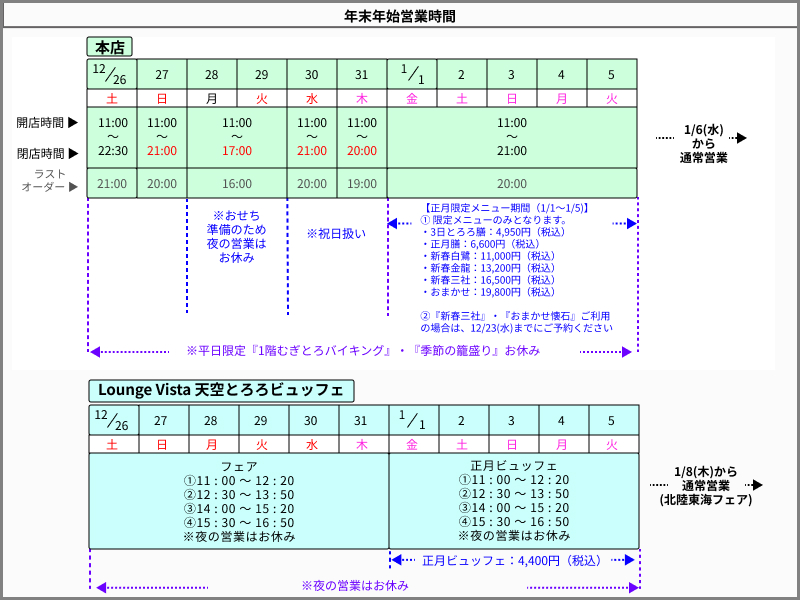Click the red 21:00 closing time for 12/27
The width and height of the screenshot is (800, 600).
[x=162, y=151]
